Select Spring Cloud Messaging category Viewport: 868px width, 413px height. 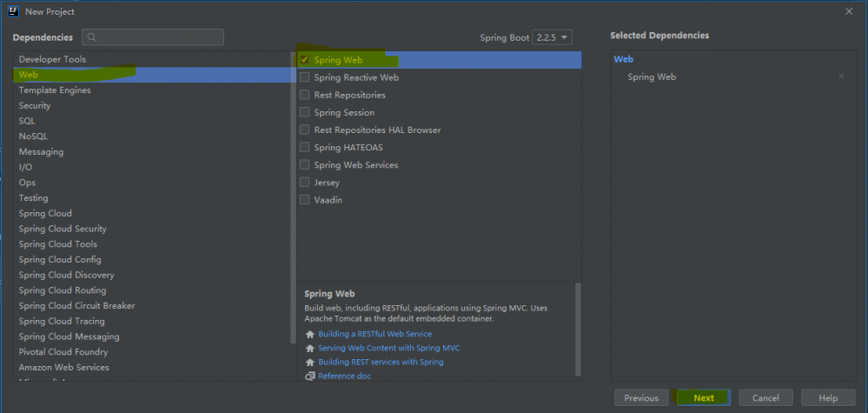(154, 336)
